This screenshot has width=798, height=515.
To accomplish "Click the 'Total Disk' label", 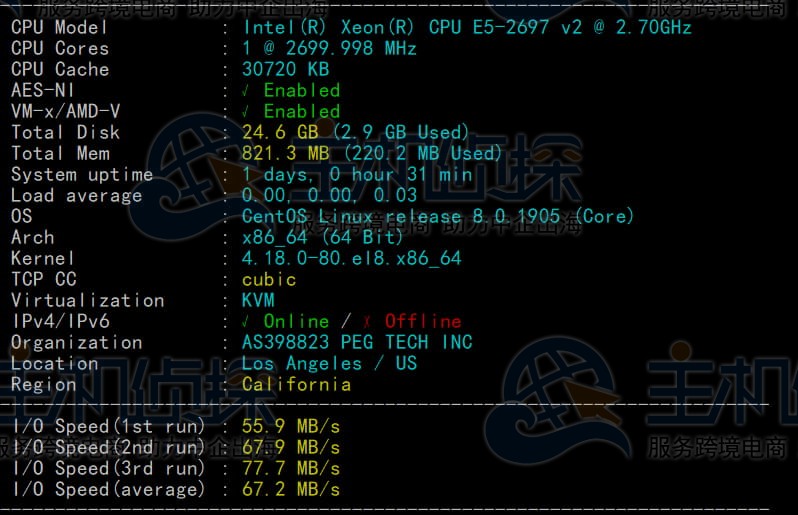I will tap(65, 132).
